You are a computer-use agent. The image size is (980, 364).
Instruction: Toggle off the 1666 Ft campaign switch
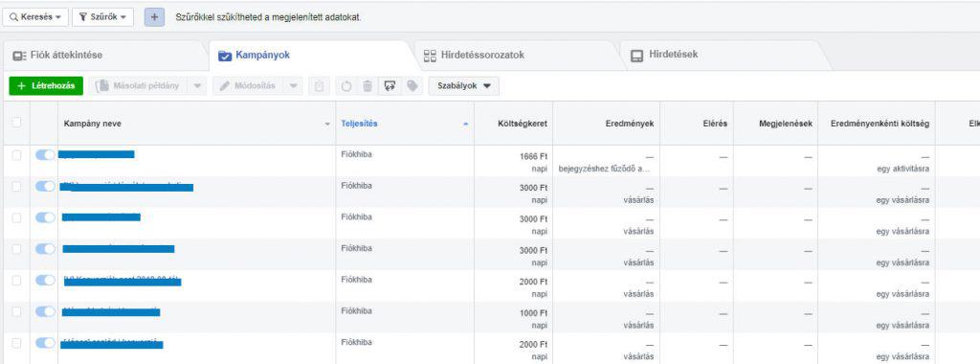pos(45,155)
